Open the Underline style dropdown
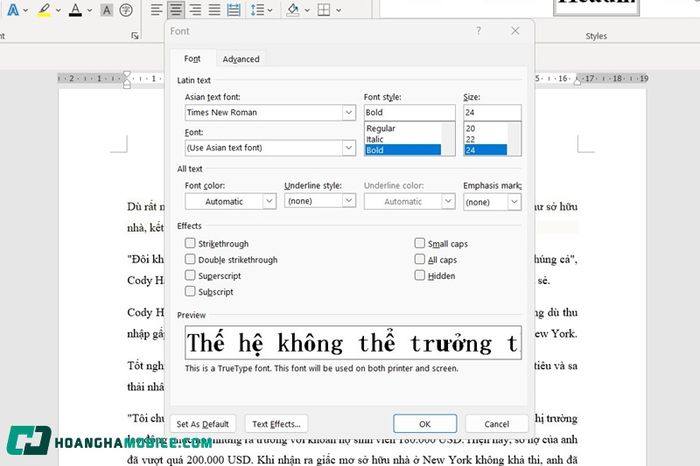 [349, 202]
